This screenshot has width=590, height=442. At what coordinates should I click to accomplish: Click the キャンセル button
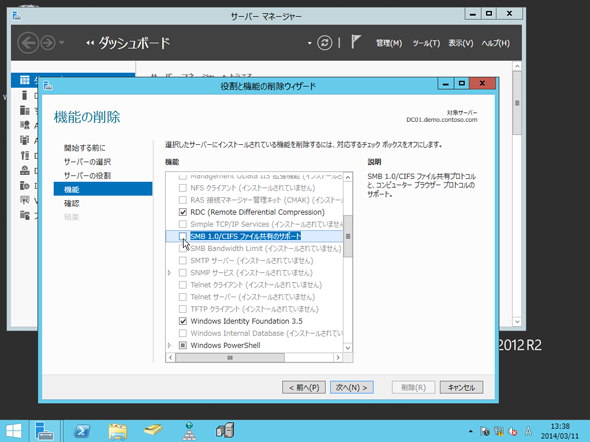[461, 387]
